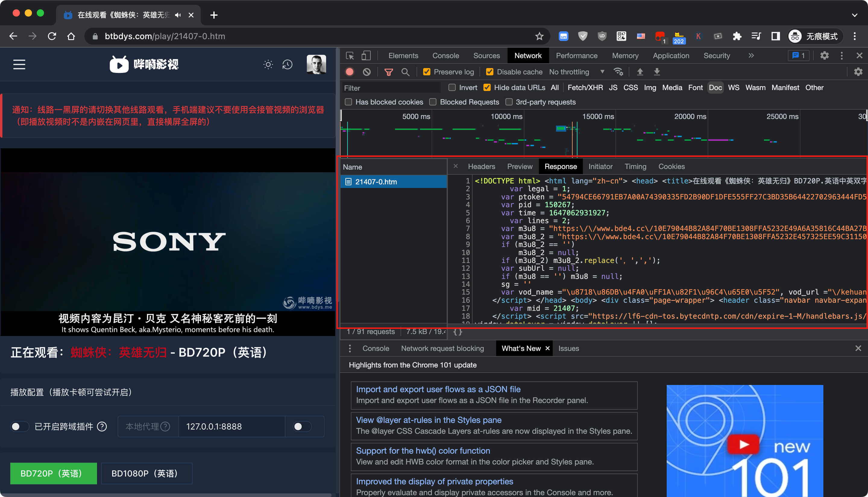
Task: Toggle the browser side panel icon
Action: [775, 36]
